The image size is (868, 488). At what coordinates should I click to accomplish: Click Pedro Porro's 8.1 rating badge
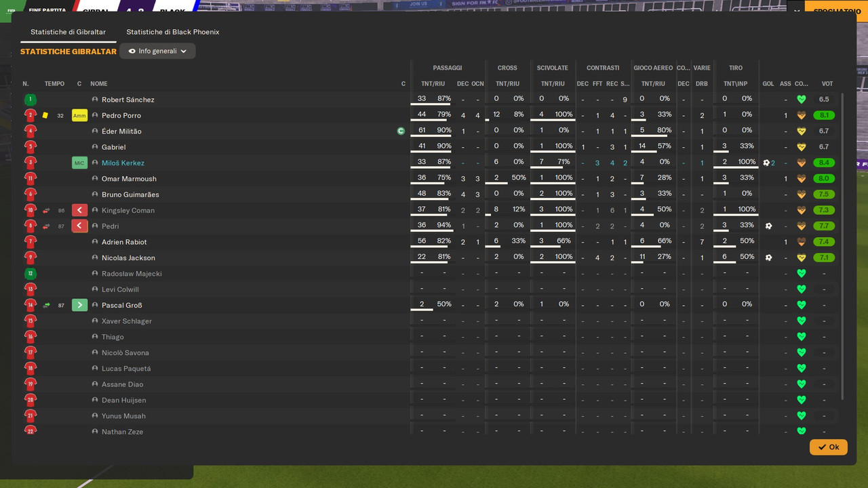coord(824,115)
